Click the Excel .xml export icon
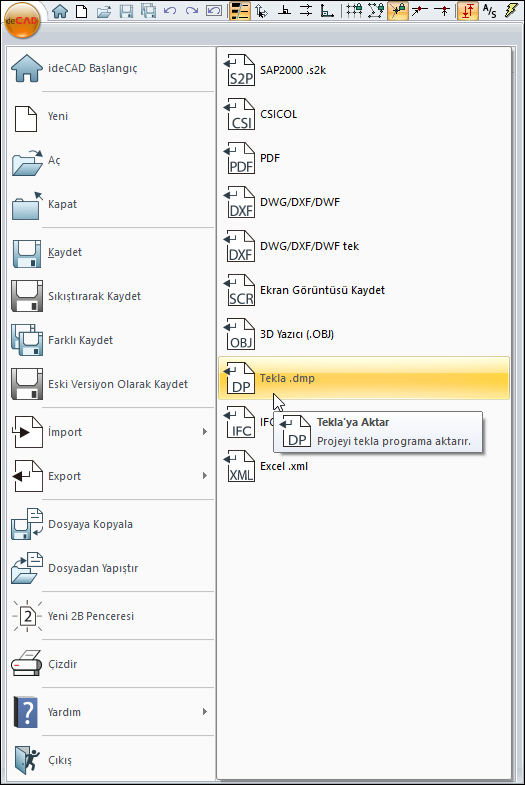The height and width of the screenshot is (785, 525). pos(239,466)
